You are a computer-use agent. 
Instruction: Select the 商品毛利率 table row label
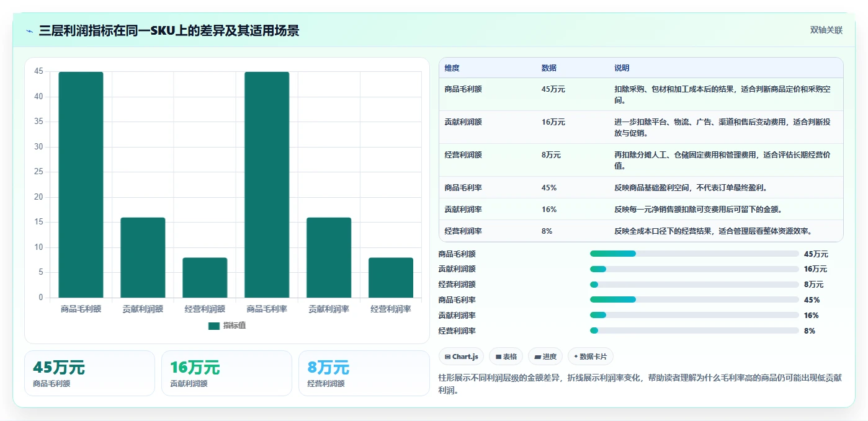(463, 187)
